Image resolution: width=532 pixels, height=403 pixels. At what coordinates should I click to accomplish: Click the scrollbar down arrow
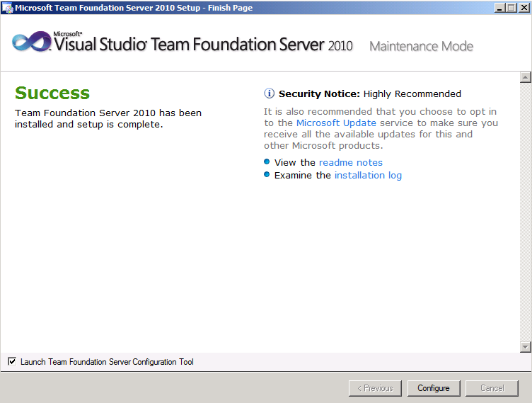525,347
